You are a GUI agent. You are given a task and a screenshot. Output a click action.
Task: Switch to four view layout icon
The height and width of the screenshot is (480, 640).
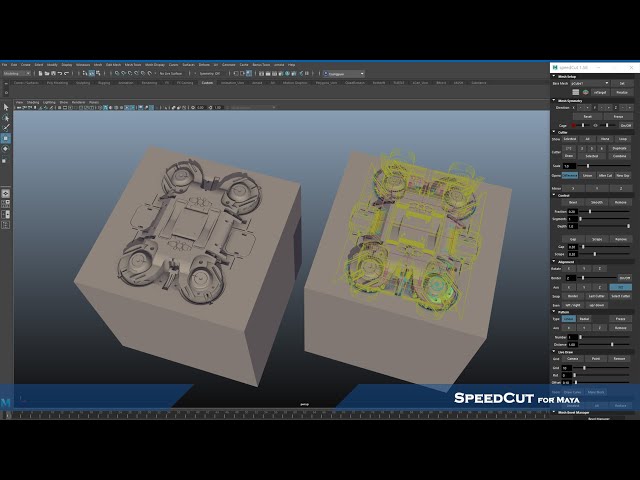coord(6,204)
